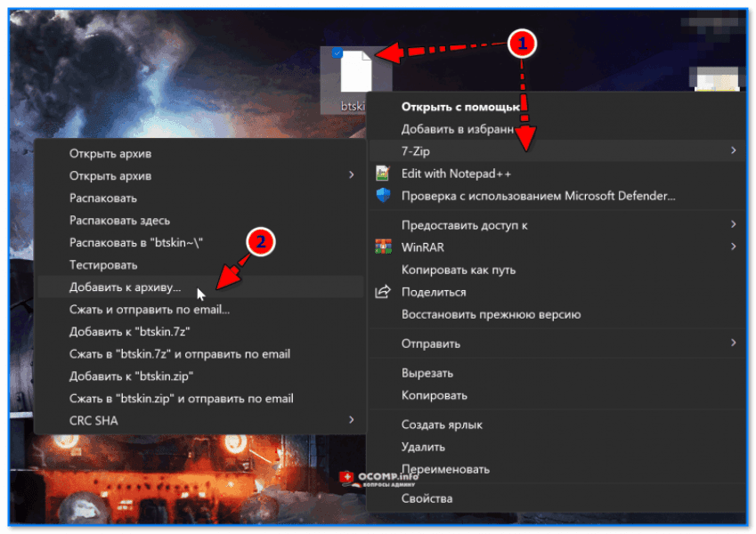
Task: Open Свойства at bottom of context menu
Action: [427, 498]
